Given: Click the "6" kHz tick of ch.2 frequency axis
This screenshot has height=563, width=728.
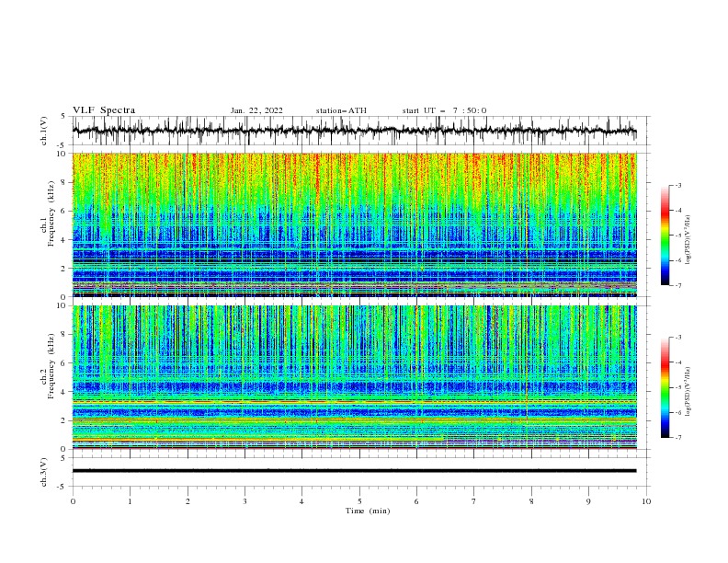Looking at the screenshot, I should point(63,363).
